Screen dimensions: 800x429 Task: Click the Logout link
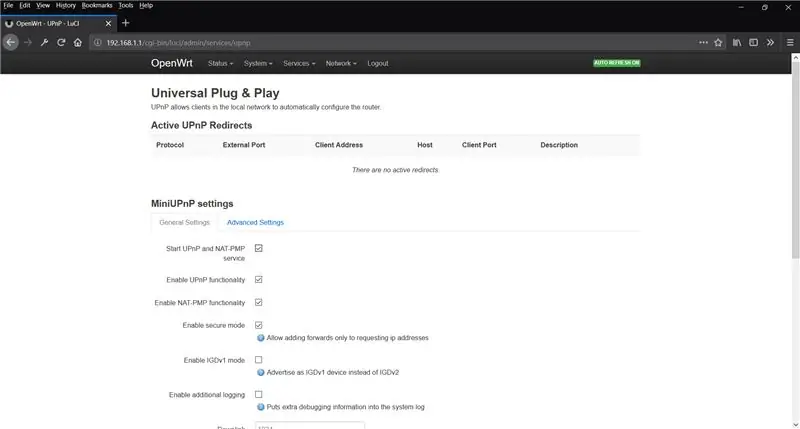click(x=378, y=63)
